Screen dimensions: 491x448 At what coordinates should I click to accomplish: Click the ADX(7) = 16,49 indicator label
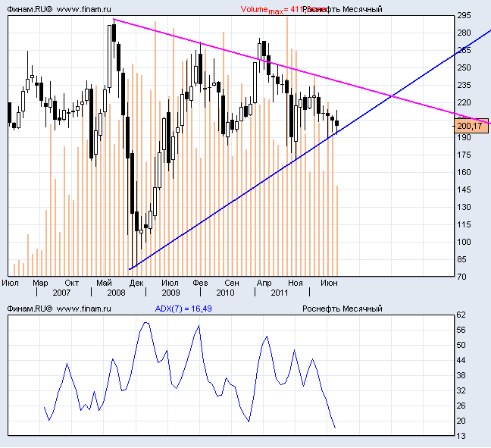(183, 309)
